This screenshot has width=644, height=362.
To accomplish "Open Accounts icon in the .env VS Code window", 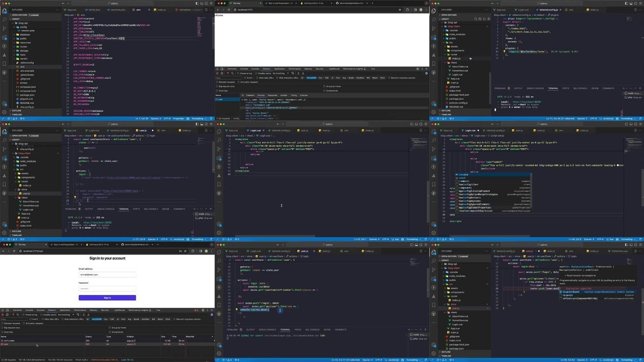I will (4, 103).
